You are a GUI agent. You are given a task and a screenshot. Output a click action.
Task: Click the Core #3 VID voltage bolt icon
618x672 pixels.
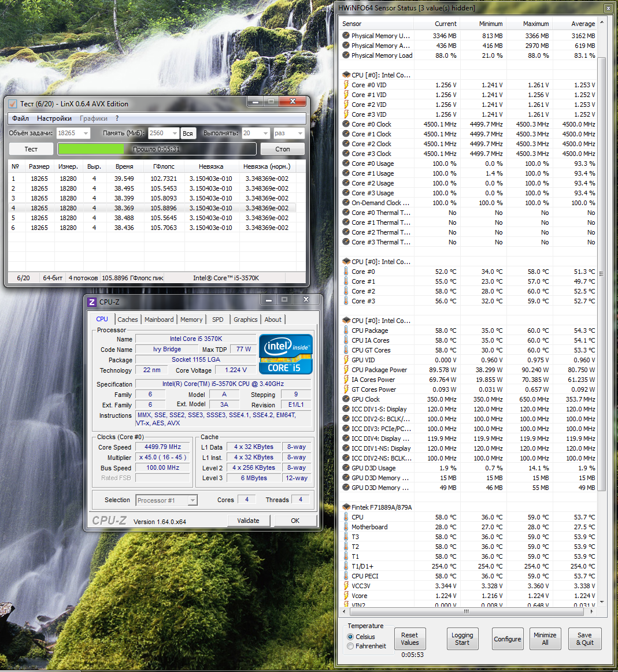(346, 114)
